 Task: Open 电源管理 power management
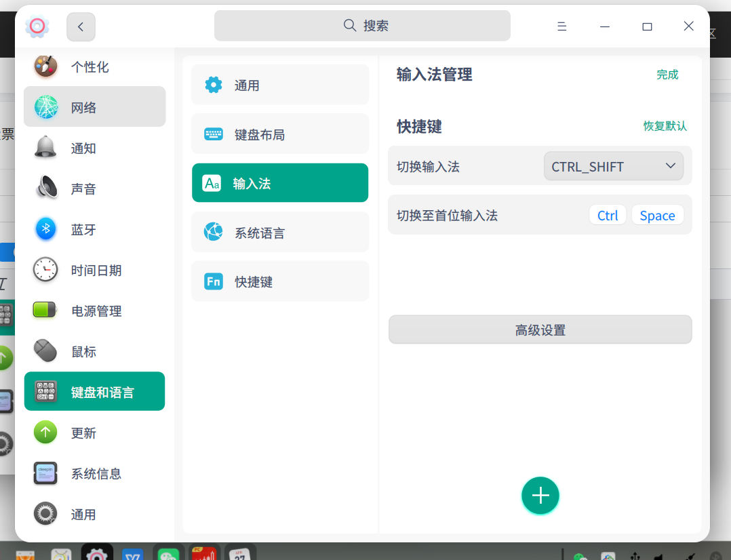click(x=94, y=311)
